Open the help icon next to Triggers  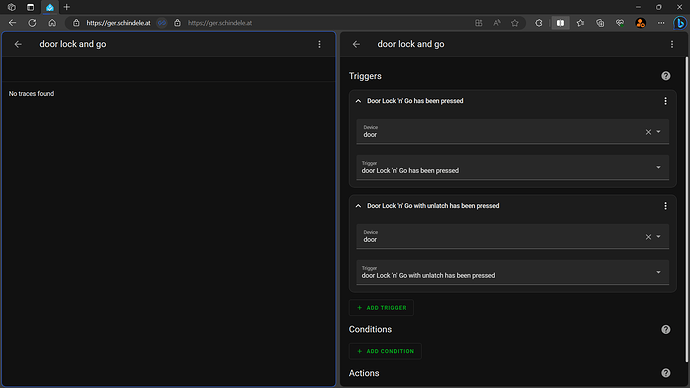[665, 76]
